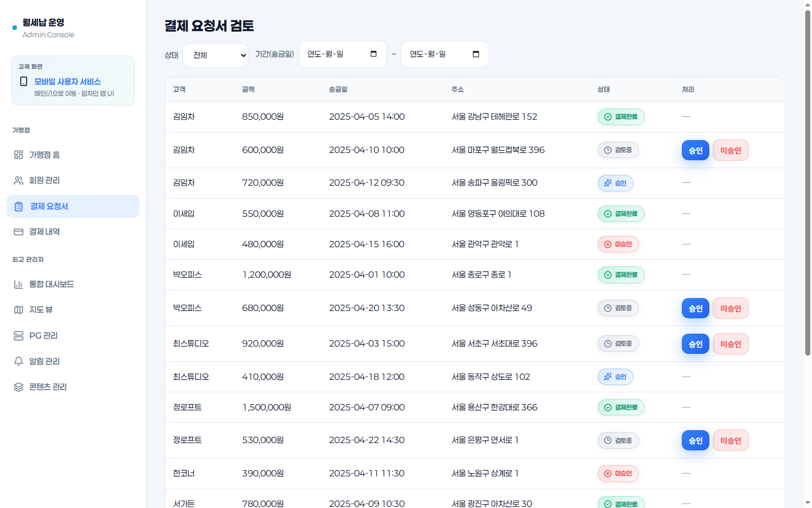Image resolution: width=812 pixels, height=508 pixels.
Task: Click date 2025-04-15 16:00 cell
Action: (x=367, y=244)
